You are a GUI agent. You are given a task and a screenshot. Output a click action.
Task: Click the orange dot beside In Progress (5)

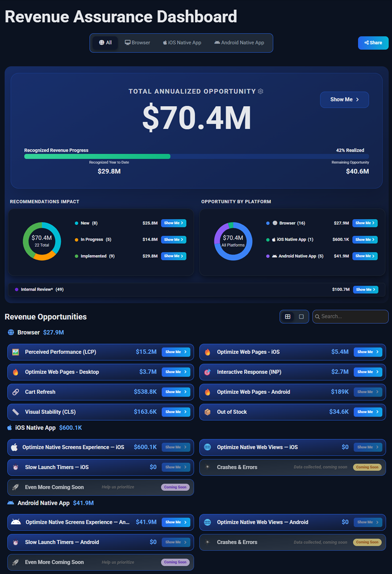pos(77,240)
